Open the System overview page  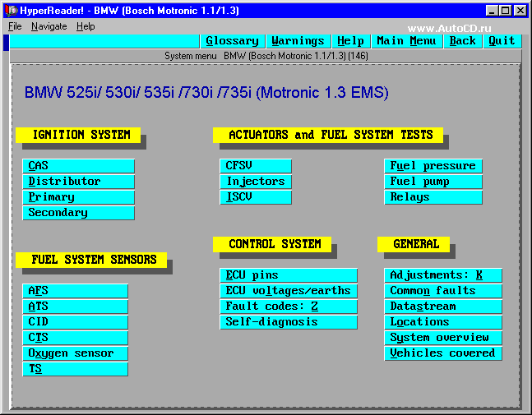[x=443, y=338]
